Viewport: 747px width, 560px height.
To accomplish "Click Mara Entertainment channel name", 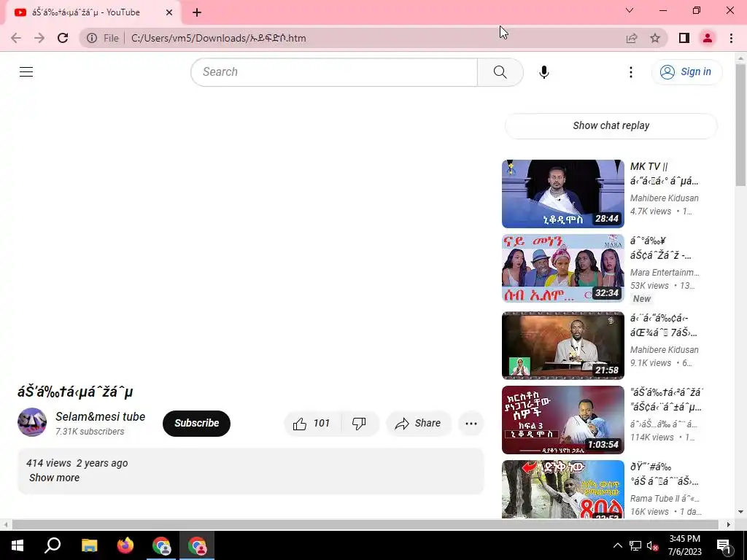I will (x=665, y=273).
